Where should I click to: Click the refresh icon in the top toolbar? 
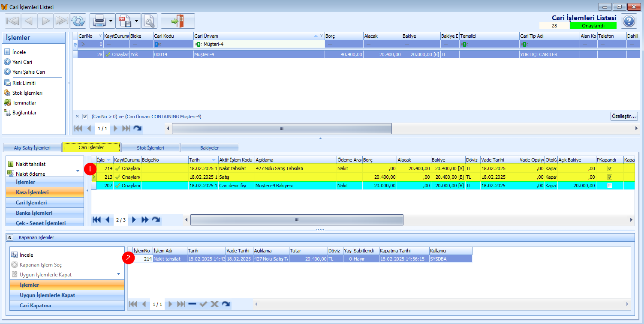[x=78, y=21]
